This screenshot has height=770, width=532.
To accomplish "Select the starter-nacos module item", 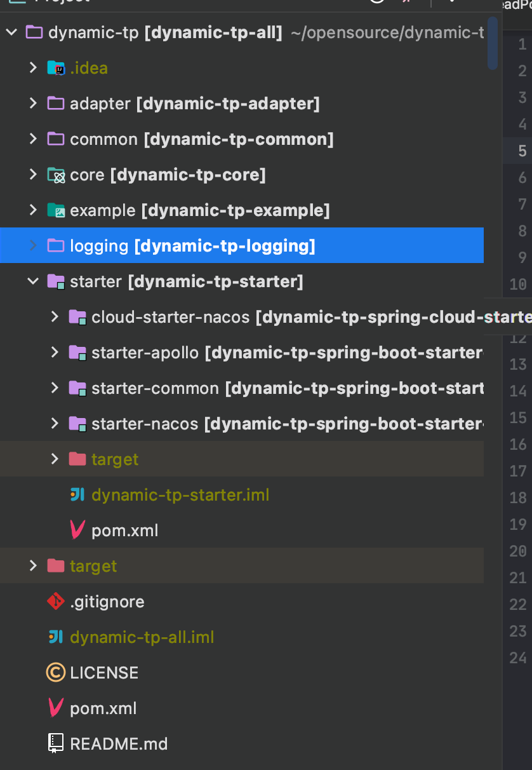I will tap(145, 424).
